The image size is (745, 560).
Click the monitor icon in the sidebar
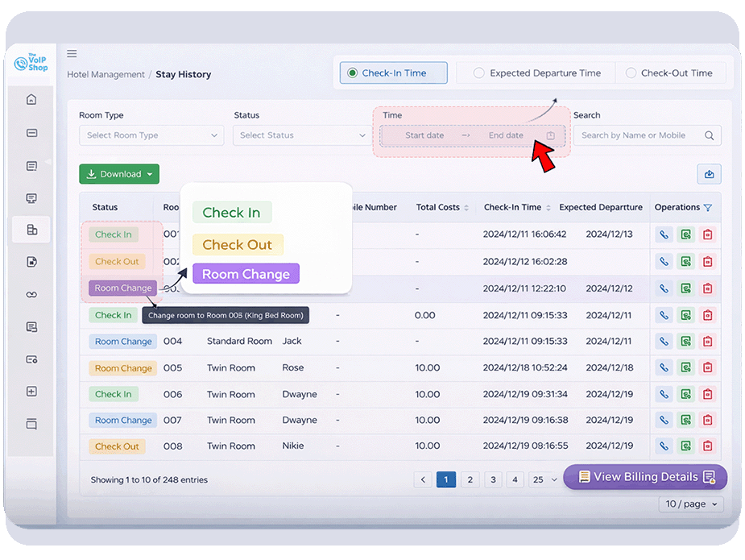click(31, 198)
